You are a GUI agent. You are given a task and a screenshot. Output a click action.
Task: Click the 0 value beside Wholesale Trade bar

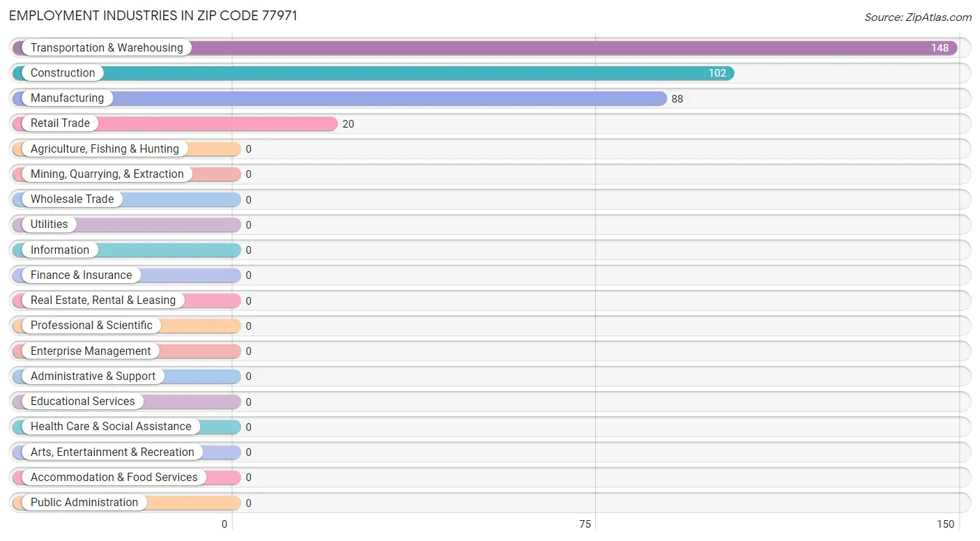click(x=248, y=200)
